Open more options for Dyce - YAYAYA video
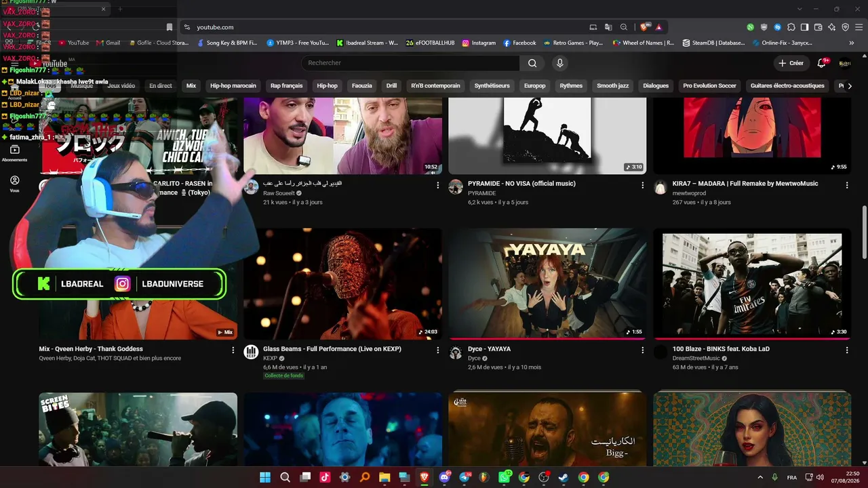 642,350
